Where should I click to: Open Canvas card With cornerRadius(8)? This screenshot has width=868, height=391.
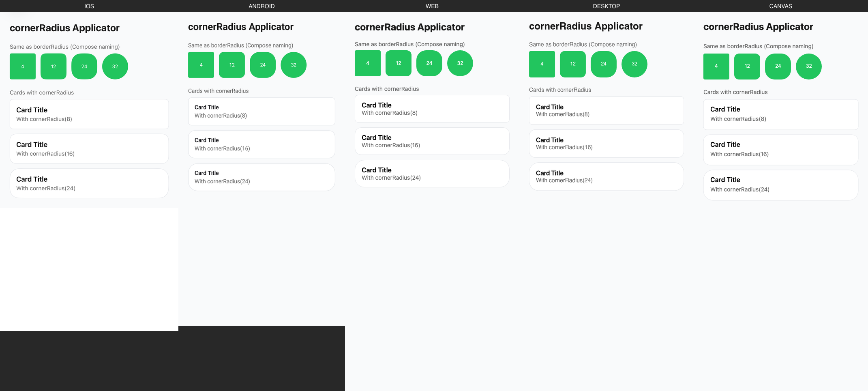pyautogui.click(x=781, y=114)
